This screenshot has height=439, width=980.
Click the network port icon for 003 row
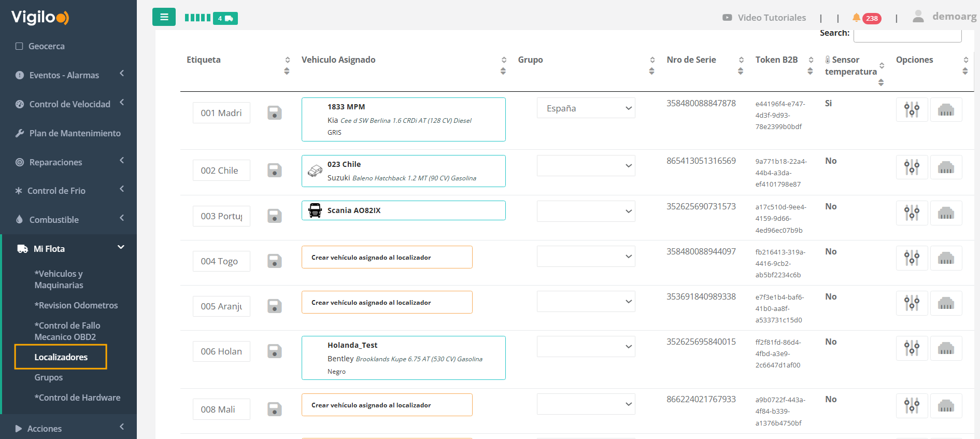tap(946, 213)
